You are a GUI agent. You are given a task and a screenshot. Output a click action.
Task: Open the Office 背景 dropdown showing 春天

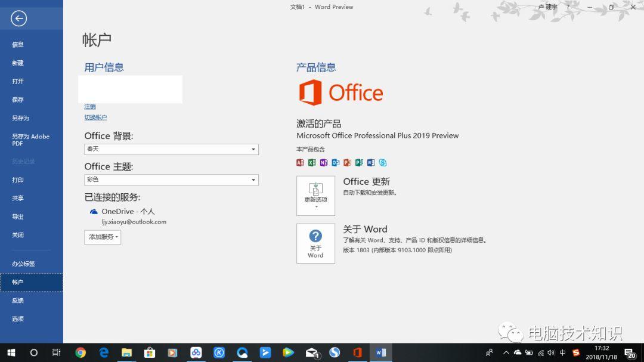(x=171, y=149)
